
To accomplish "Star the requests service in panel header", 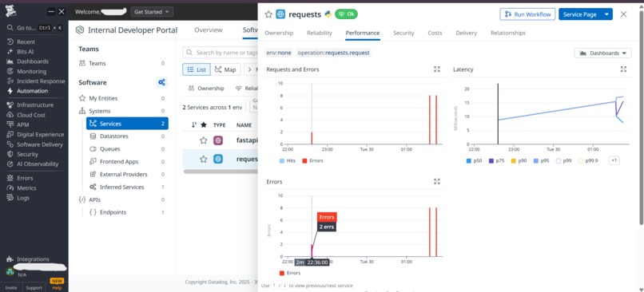I will 268,14.
